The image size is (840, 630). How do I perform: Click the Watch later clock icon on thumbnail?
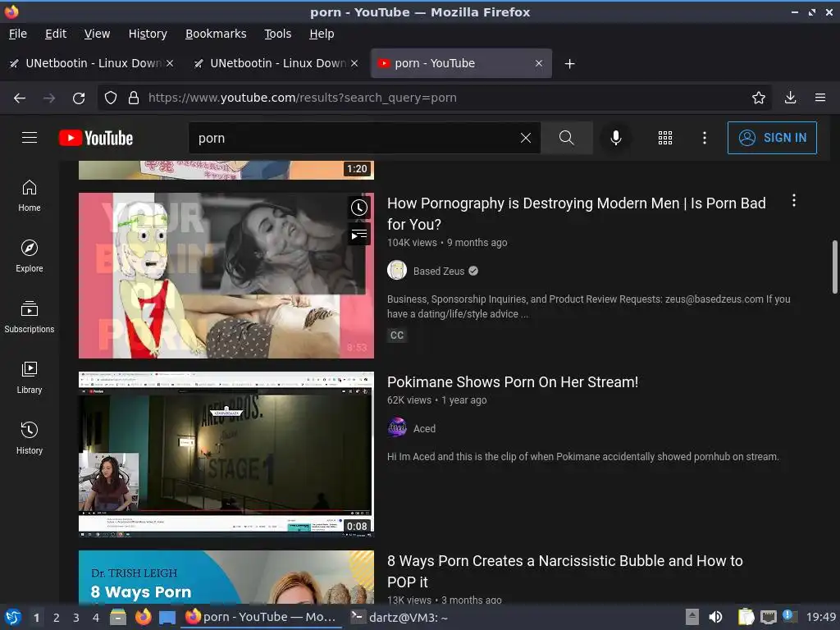(359, 208)
